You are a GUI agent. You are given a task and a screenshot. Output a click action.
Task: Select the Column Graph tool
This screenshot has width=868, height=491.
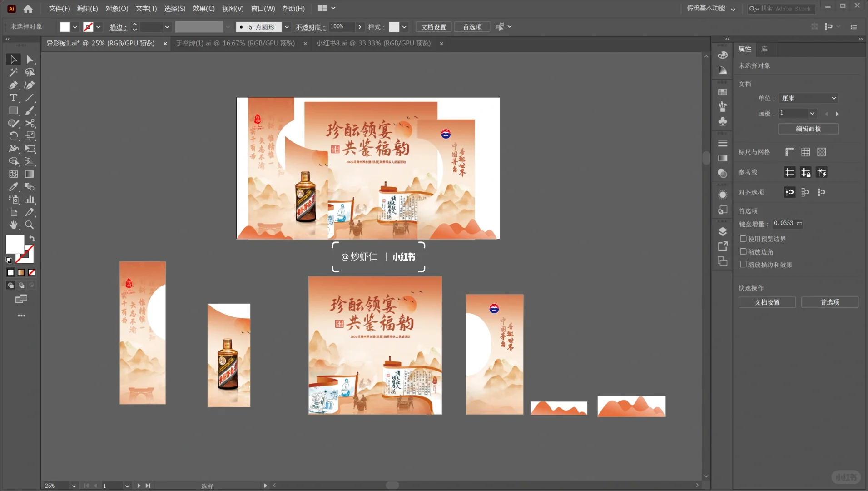tap(30, 200)
